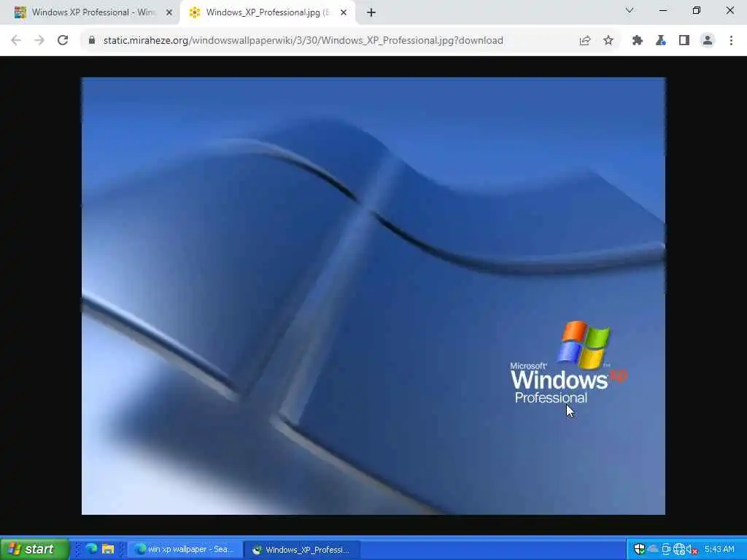Close the Windows_XP_Professional.jpg tab
This screenshot has height=560, width=747.
(344, 13)
